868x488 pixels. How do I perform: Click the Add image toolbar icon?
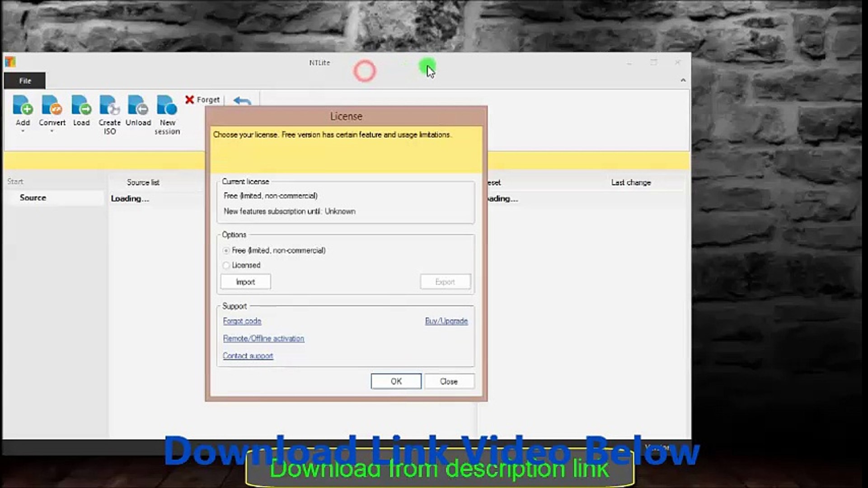click(23, 105)
